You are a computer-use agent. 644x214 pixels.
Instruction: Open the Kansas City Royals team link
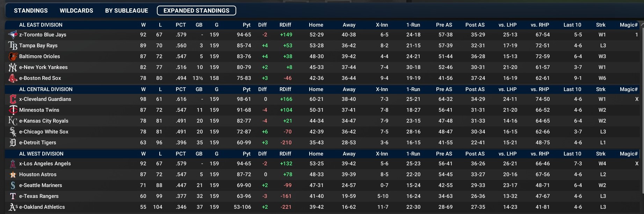44,121
